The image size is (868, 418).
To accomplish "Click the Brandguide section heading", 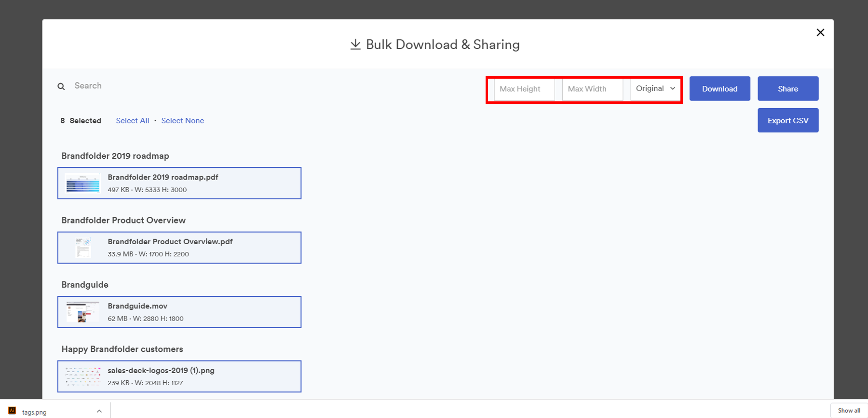I will click(x=85, y=285).
